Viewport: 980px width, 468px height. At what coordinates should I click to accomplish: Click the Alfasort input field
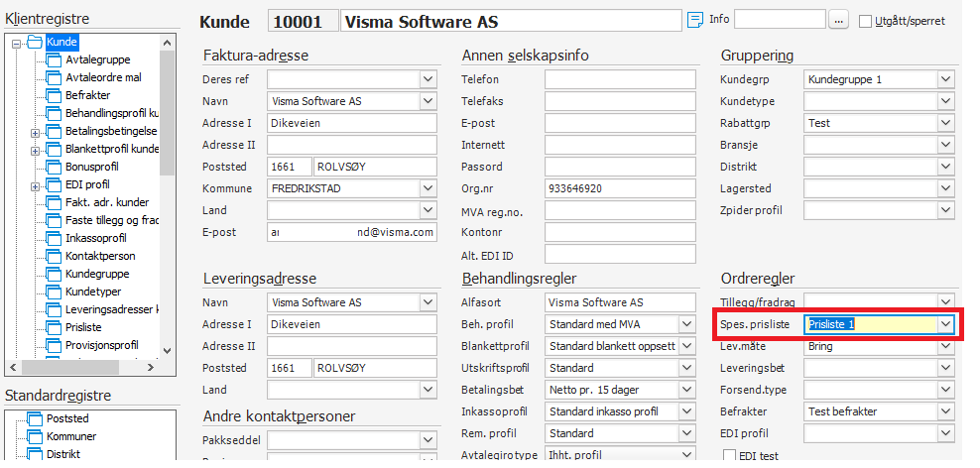(x=620, y=302)
